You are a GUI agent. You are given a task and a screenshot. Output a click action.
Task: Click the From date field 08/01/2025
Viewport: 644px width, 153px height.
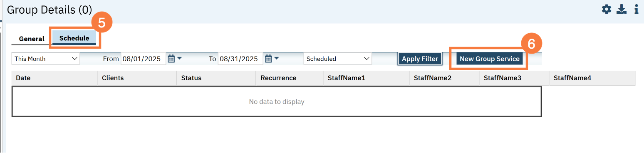143,59
